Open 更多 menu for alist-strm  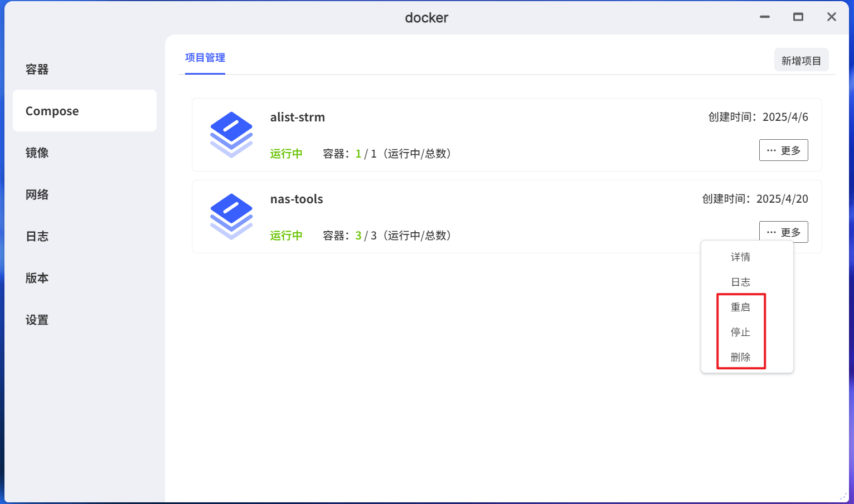pyautogui.click(x=783, y=150)
